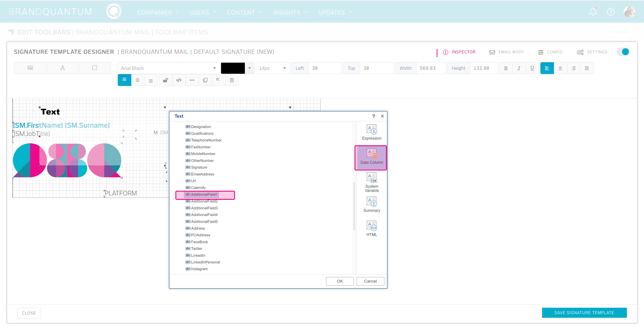
Task: Justify the text
Action: 587,68
